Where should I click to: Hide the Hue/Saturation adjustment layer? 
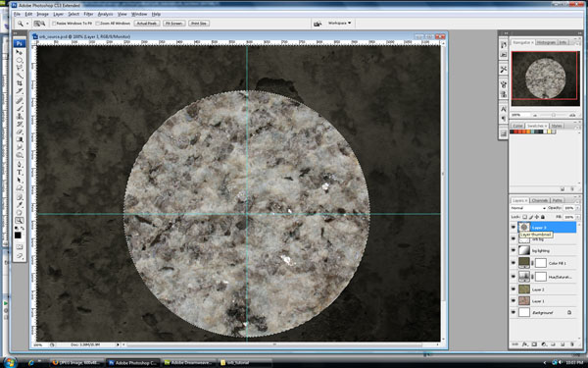pos(514,277)
